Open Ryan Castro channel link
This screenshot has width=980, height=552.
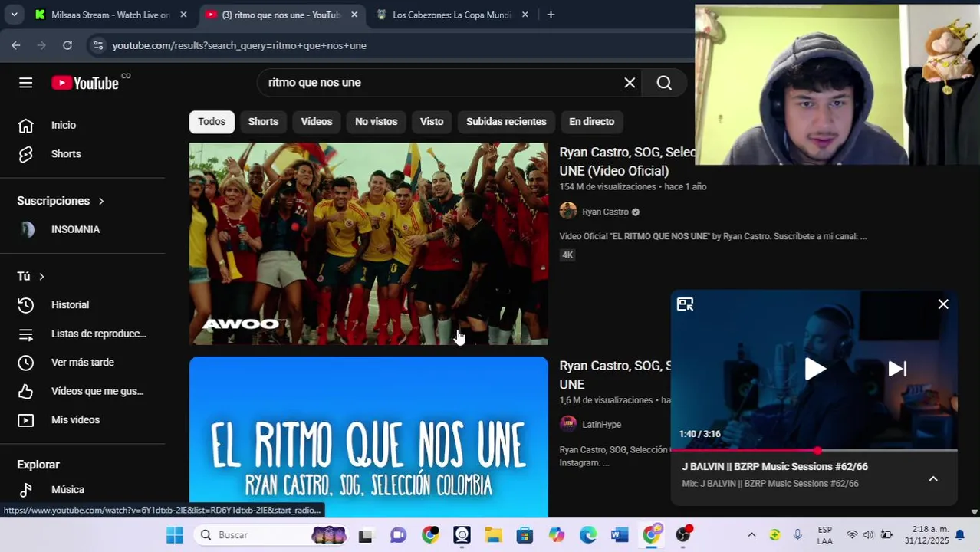click(x=605, y=212)
